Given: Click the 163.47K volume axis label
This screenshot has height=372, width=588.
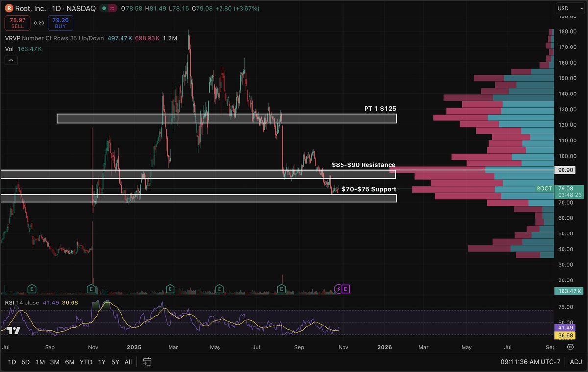Looking at the screenshot, I should pyautogui.click(x=569, y=291).
